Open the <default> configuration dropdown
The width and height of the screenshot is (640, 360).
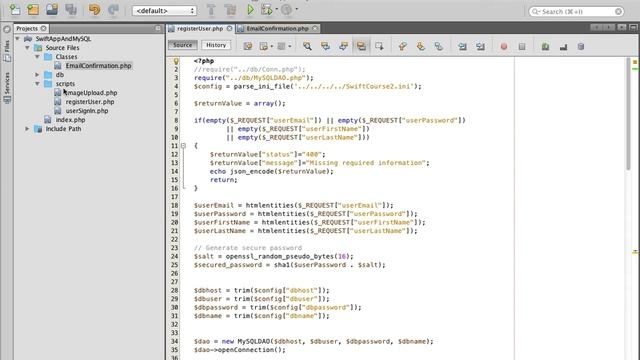(164, 11)
